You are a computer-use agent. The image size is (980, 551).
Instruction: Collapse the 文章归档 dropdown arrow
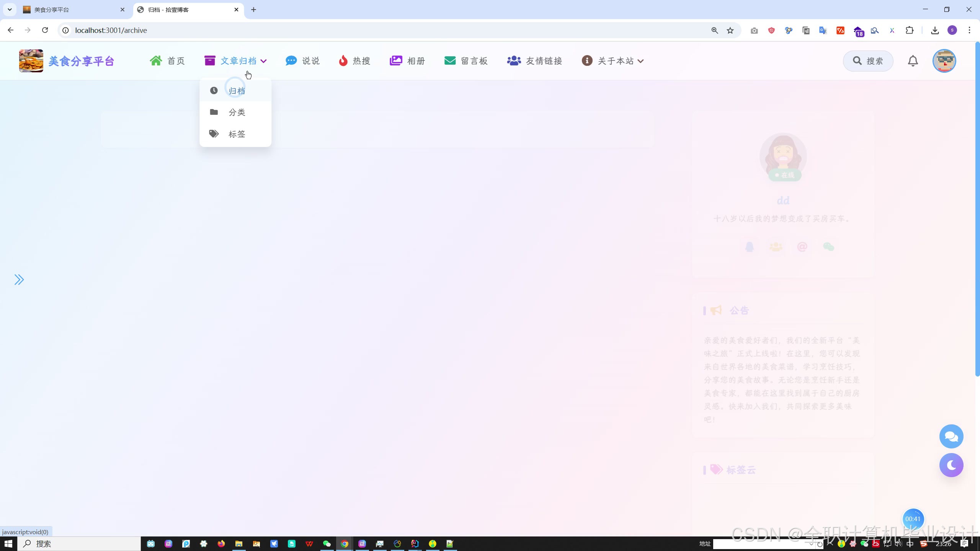pyautogui.click(x=263, y=61)
